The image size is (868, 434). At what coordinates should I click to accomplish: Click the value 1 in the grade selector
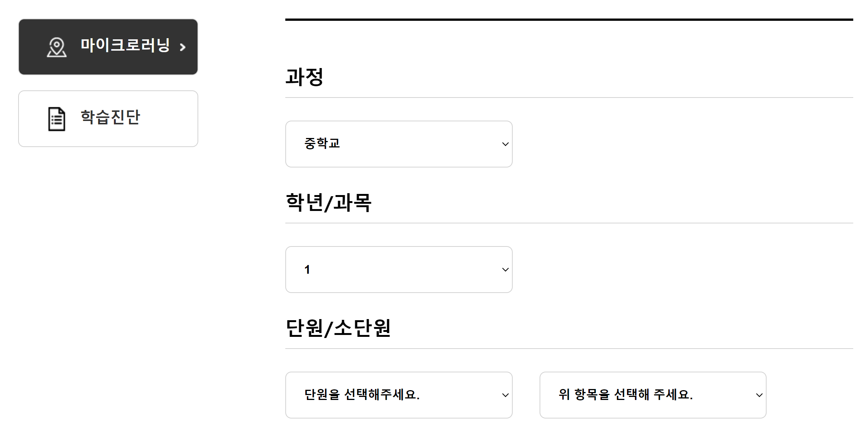point(307,270)
